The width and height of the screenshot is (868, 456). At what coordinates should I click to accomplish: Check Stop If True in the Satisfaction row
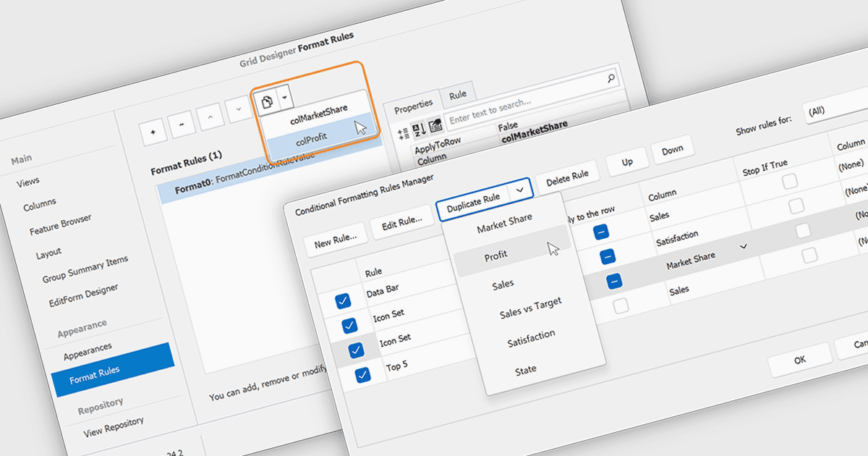point(796,206)
